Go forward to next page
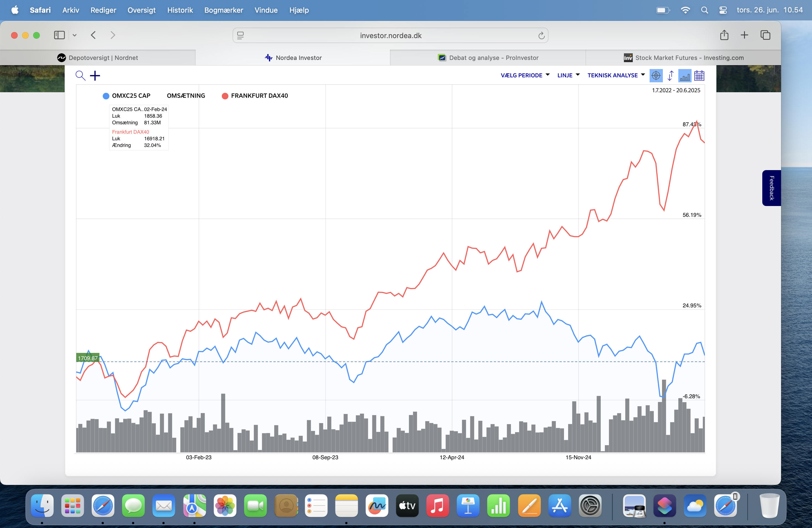 [x=113, y=35]
